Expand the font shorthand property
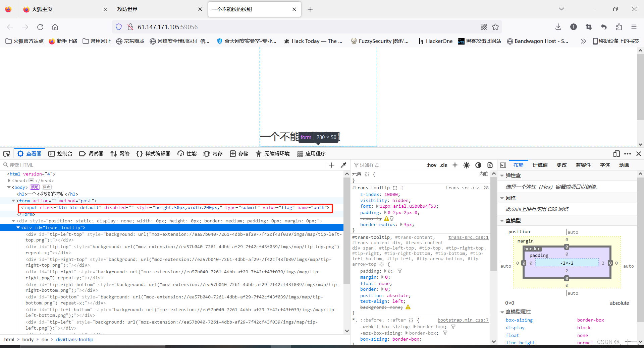Image resolution: width=644 pixels, height=348 pixels. (x=377, y=206)
